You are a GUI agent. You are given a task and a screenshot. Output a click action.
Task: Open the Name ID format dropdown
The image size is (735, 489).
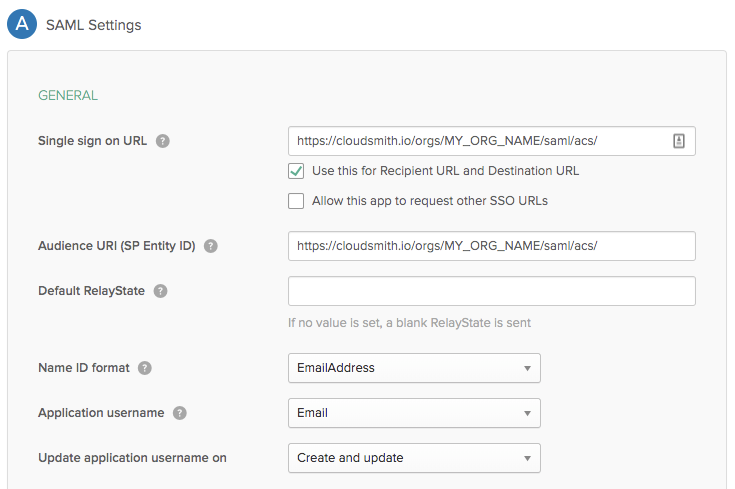pos(414,368)
